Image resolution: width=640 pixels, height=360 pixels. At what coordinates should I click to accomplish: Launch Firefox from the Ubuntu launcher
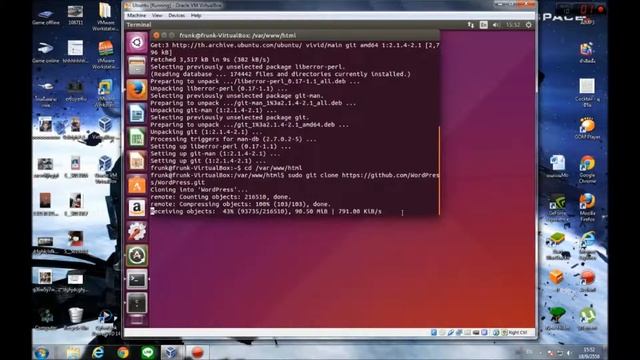pyautogui.click(x=137, y=90)
